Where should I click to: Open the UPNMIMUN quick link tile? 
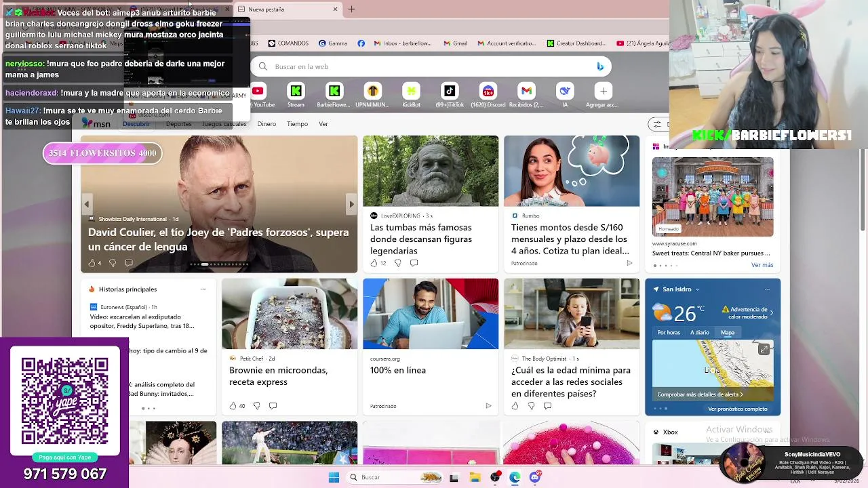372,96
